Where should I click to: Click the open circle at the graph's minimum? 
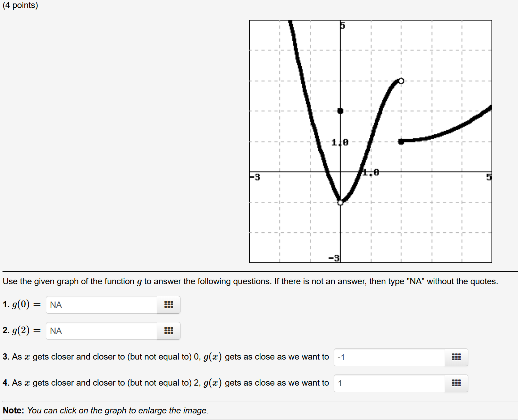pyautogui.click(x=340, y=202)
